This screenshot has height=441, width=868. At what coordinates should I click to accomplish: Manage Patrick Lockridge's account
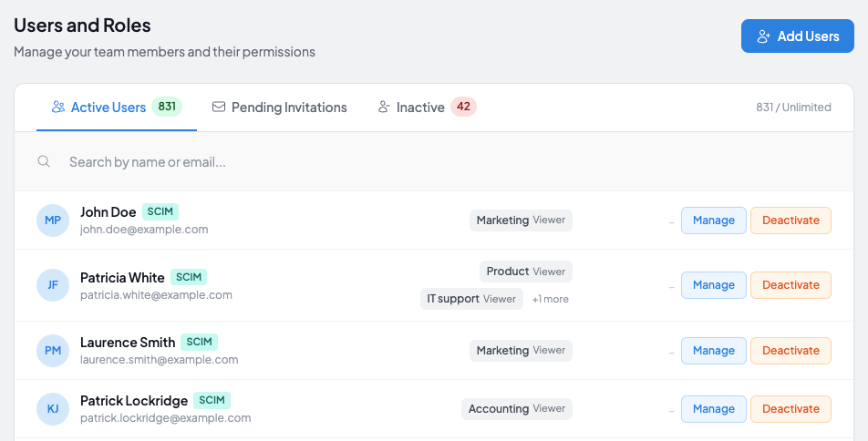point(714,409)
